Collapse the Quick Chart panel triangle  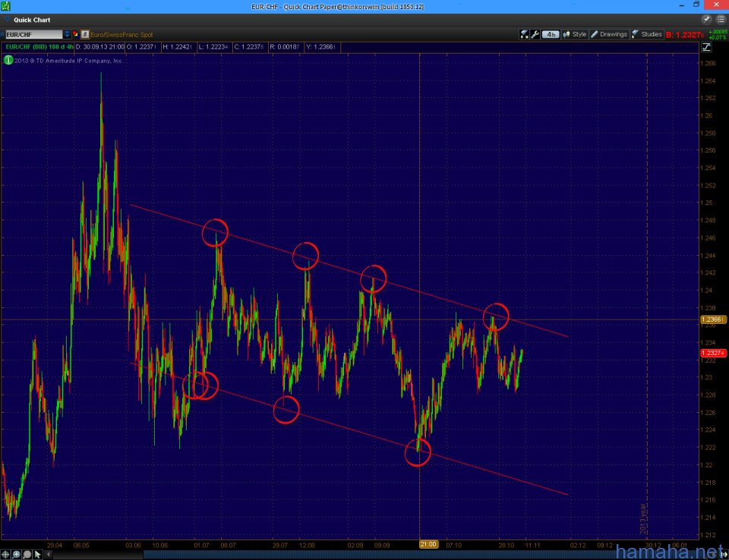click(x=7, y=20)
